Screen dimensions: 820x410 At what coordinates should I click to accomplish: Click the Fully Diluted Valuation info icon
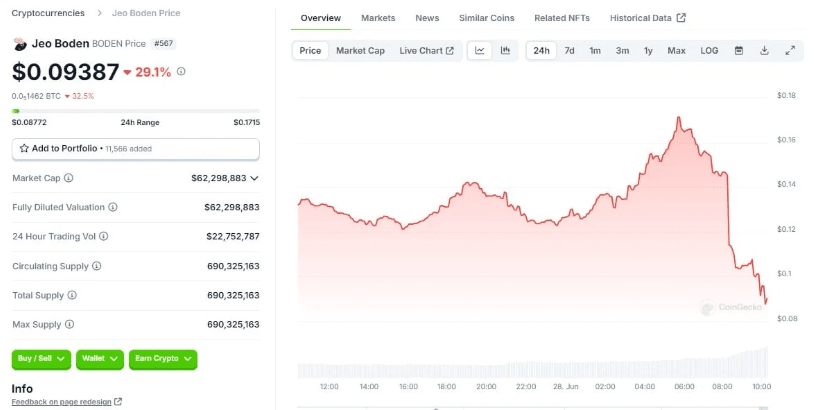113,207
